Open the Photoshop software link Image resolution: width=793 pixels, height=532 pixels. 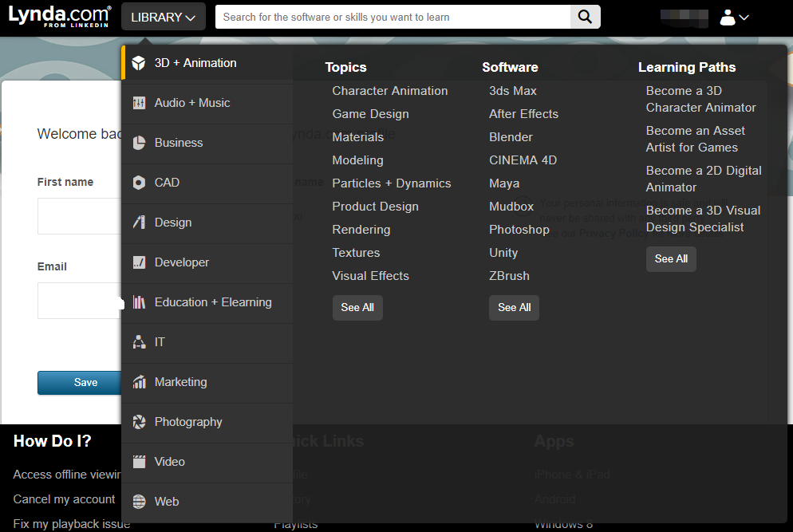519,230
